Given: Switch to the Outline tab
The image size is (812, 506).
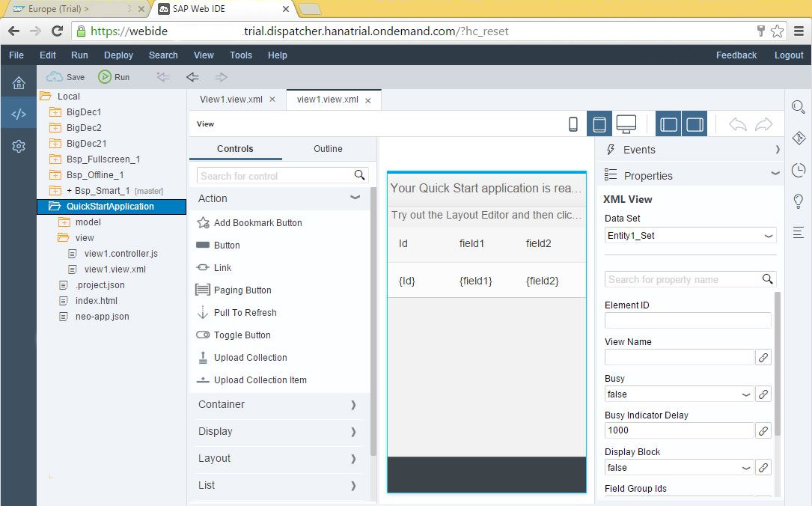Looking at the screenshot, I should click(x=328, y=149).
